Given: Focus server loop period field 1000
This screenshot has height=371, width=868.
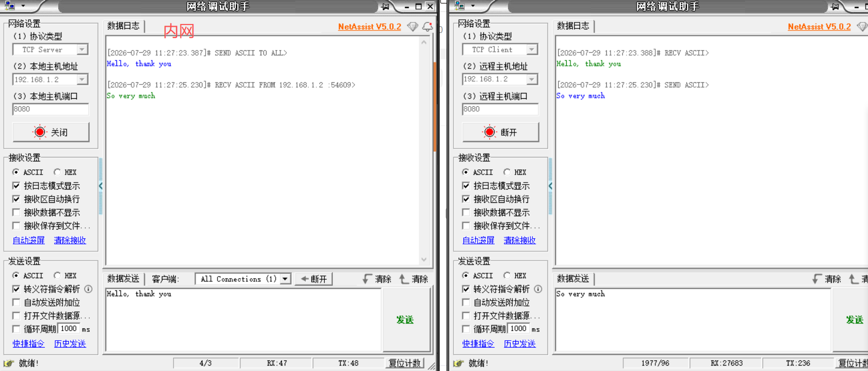Looking at the screenshot, I should click(69, 329).
